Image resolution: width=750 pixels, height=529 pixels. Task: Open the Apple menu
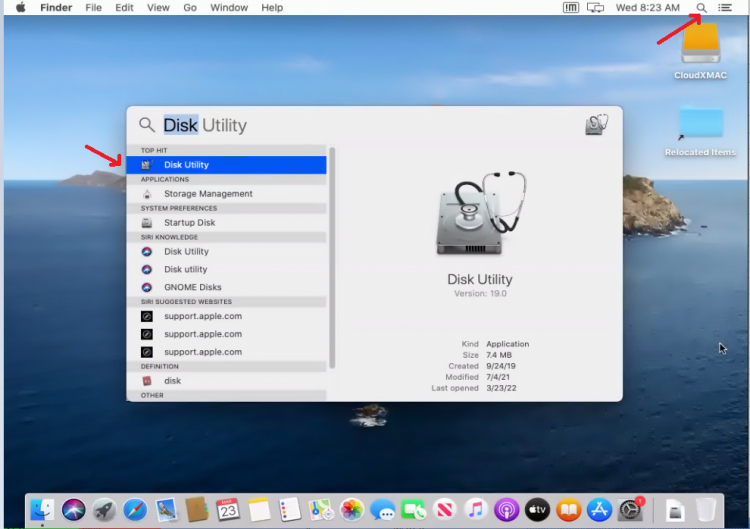click(21, 8)
